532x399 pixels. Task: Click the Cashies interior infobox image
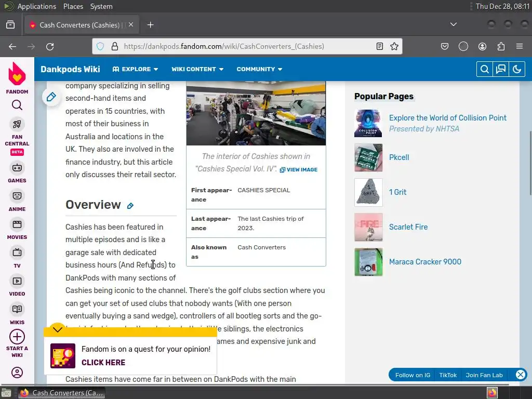coord(256,113)
